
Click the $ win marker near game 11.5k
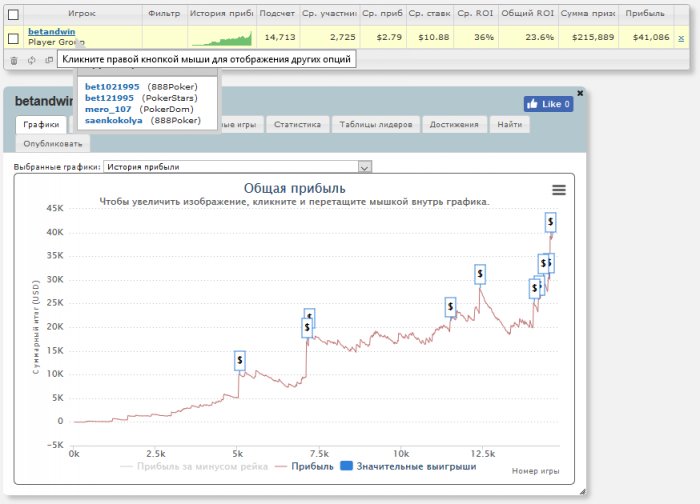[x=450, y=307]
